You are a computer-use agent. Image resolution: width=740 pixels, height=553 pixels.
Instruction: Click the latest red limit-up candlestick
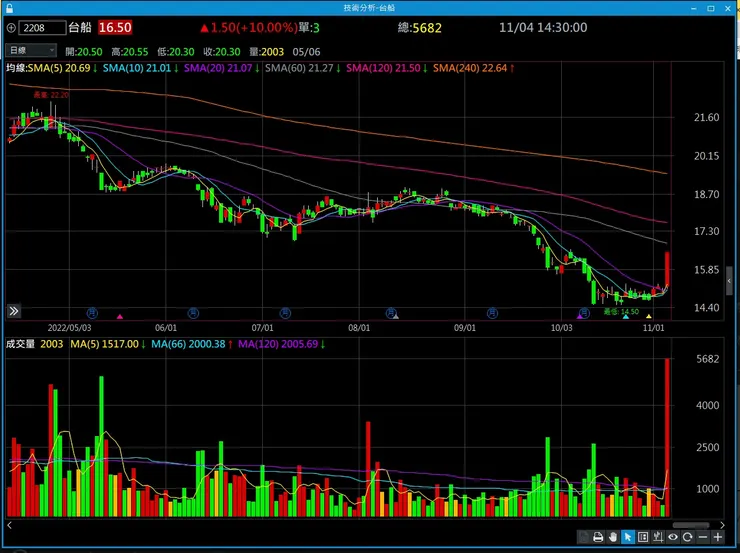(667, 270)
